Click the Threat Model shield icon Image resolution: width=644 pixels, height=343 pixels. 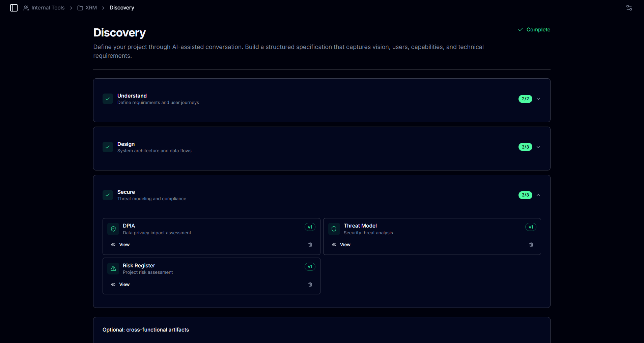pos(334,229)
